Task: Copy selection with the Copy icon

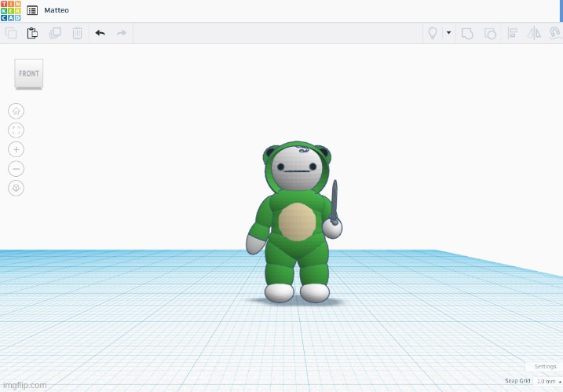Action: pyautogui.click(x=11, y=33)
